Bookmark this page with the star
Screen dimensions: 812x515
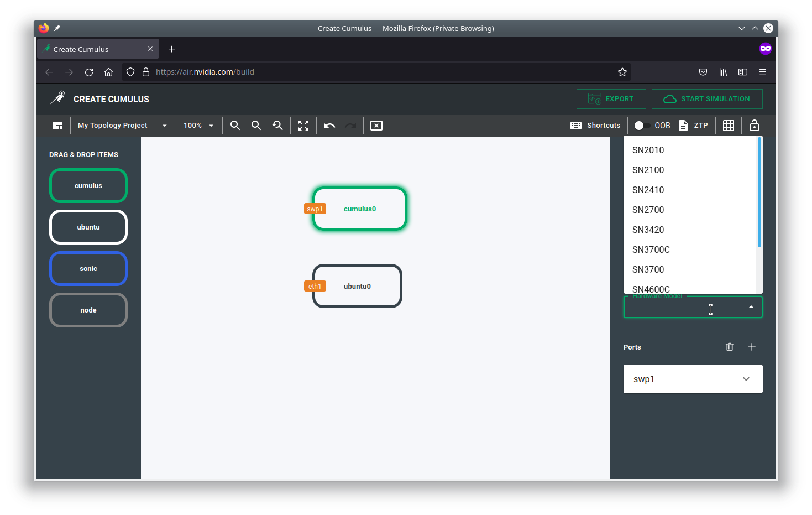pos(622,72)
